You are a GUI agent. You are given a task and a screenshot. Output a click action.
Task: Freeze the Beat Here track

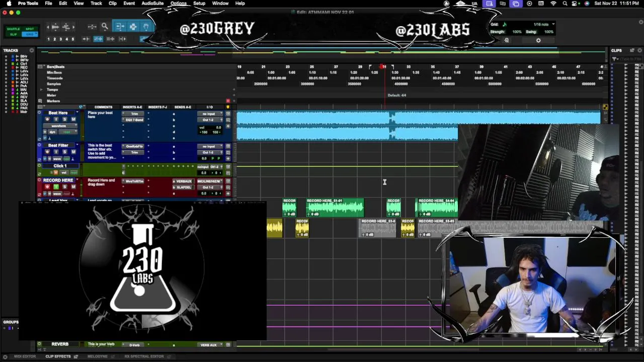(x=45, y=132)
